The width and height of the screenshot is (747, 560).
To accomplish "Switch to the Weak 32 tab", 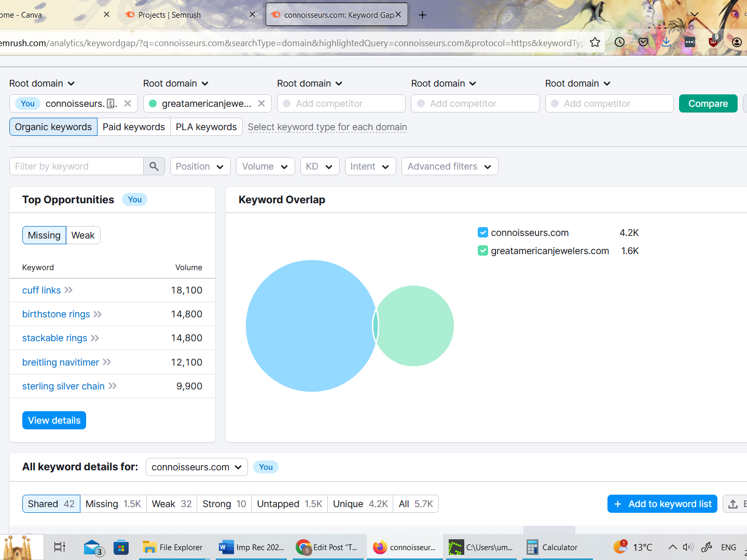I will coord(172,504).
